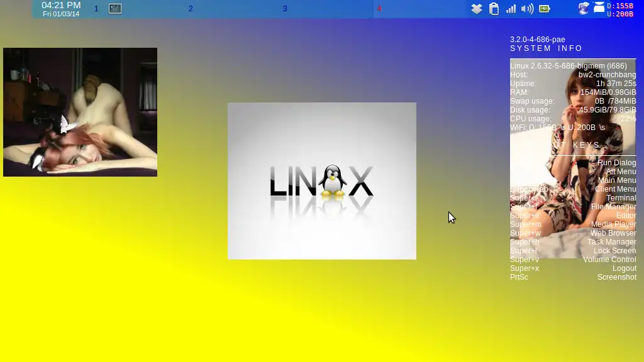The height and width of the screenshot is (362, 644).
Task: Click the File Manager shortcut entry
Action: (613, 207)
